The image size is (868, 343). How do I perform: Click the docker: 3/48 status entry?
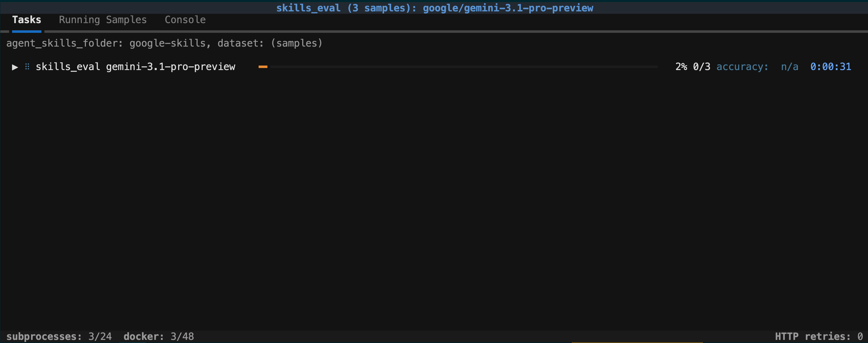click(x=159, y=336)
